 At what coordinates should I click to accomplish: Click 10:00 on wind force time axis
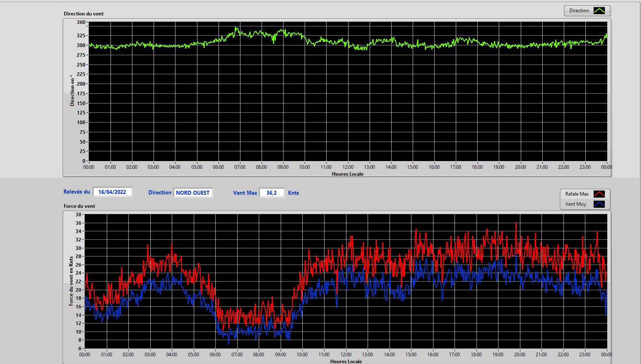pos(302,355)
